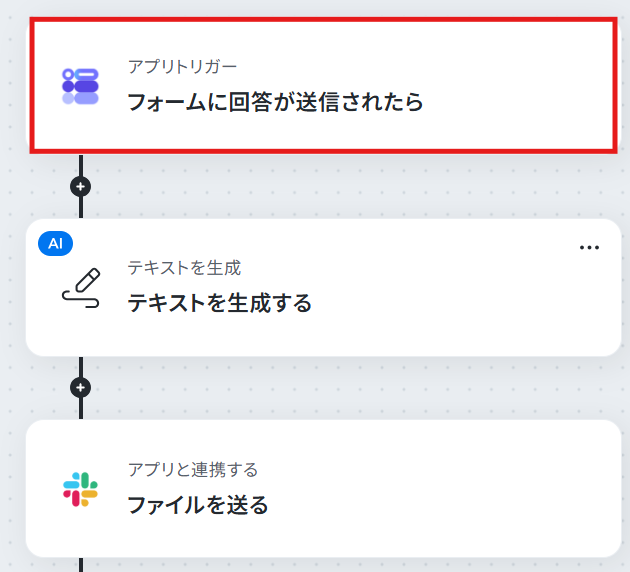The image size is (630, 572).
Task: Click the purple form app icon
Action: (x=80, y=86)
